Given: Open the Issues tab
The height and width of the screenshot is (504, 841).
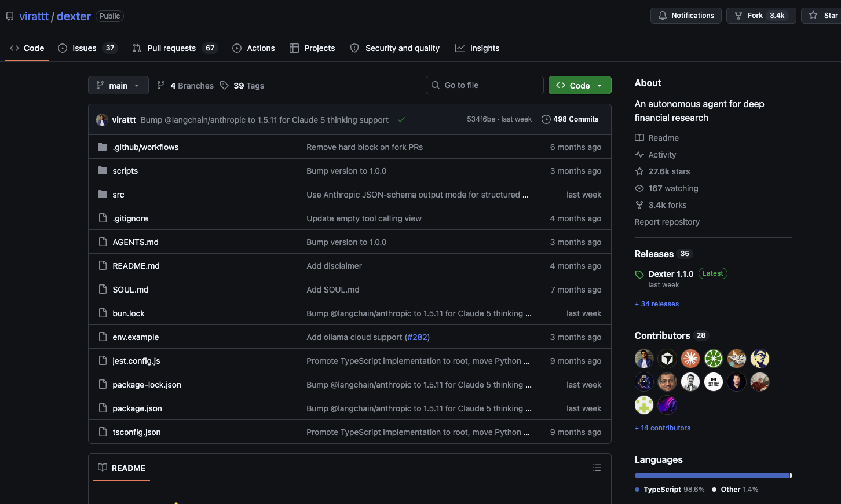Looking at the screenshot, I should click(87, 48).
